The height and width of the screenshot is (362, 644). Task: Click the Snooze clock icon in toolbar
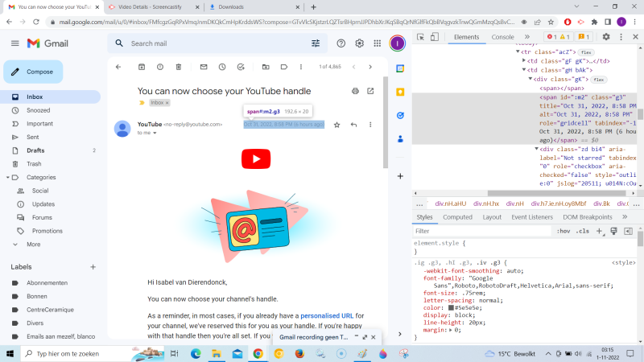[222, 67]
